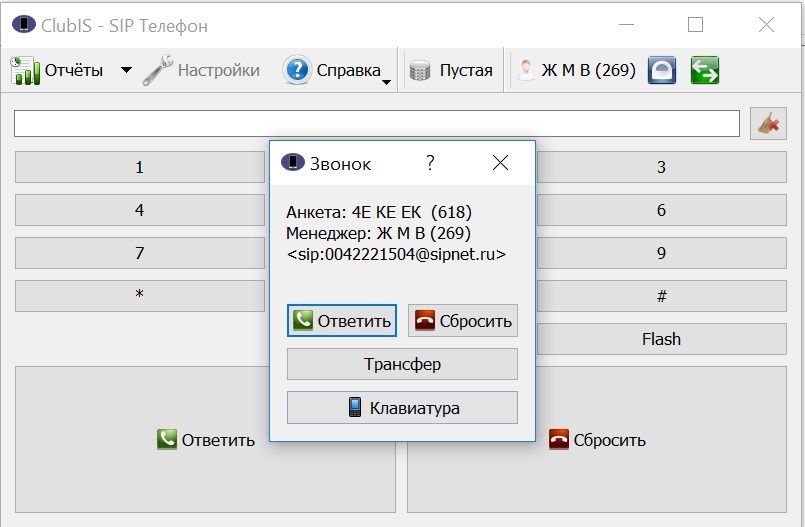Open the Справка help icon
The height and width of the screenshot is (527, 805).
tap(297, 70)
